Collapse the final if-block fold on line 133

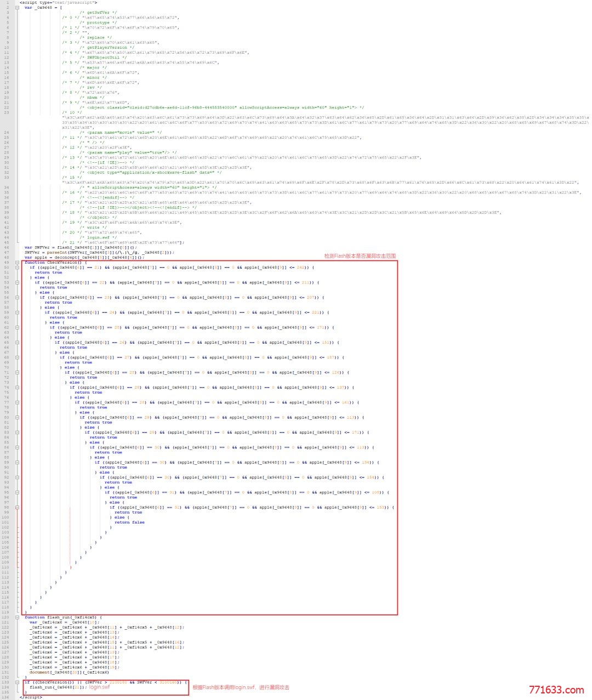pos(17,682)
